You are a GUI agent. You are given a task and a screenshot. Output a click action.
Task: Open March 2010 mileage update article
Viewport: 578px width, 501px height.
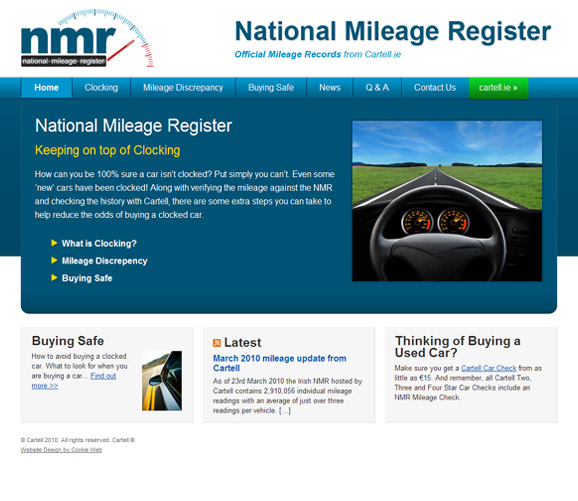tap(279, 363)
